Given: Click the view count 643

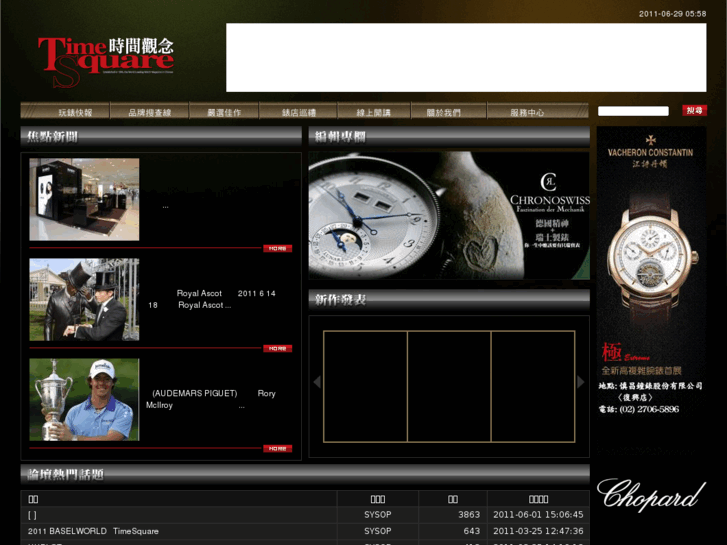Looking at the screenshot, I should (472, 531).
